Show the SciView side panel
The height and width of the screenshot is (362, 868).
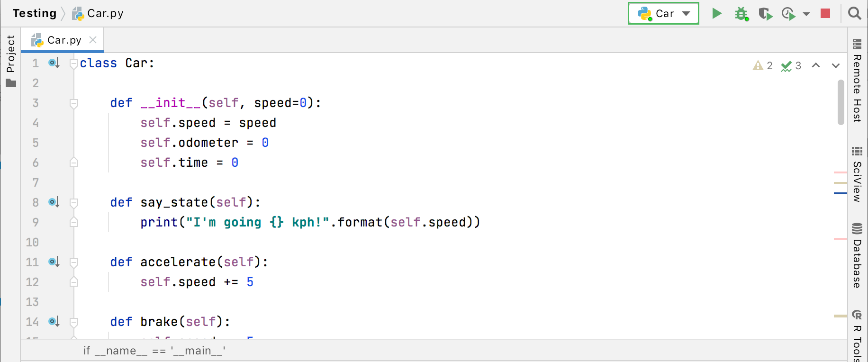click(857, 174)
